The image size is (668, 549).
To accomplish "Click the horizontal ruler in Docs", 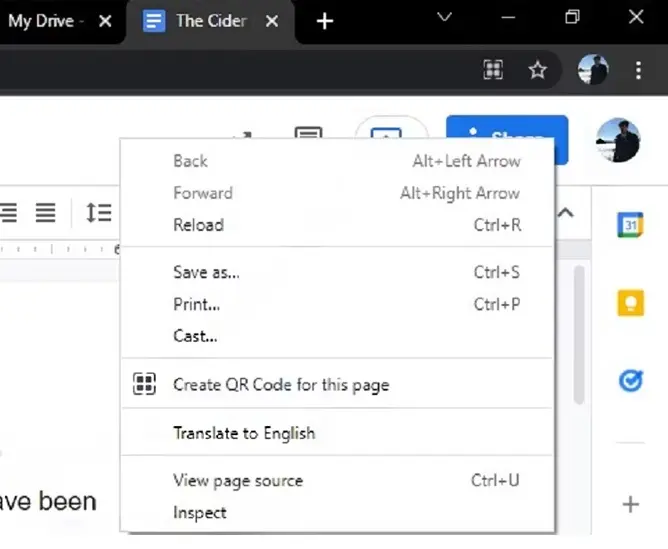I will coord(60,249).
